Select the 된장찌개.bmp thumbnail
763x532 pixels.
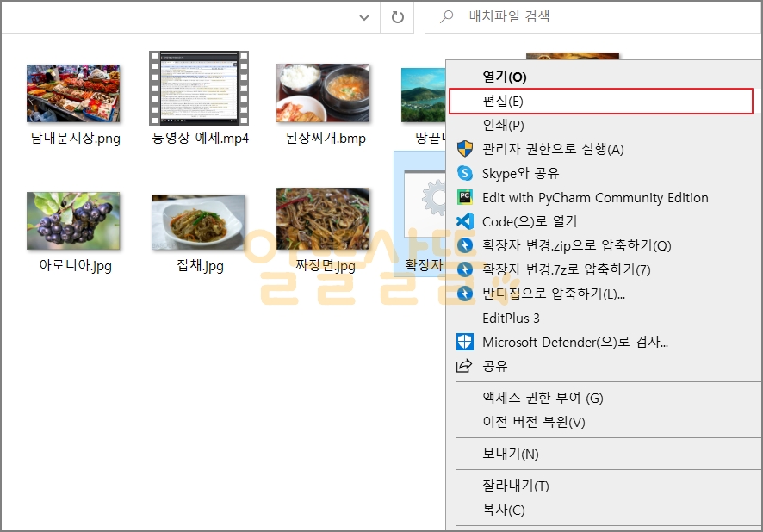point(323,93)
